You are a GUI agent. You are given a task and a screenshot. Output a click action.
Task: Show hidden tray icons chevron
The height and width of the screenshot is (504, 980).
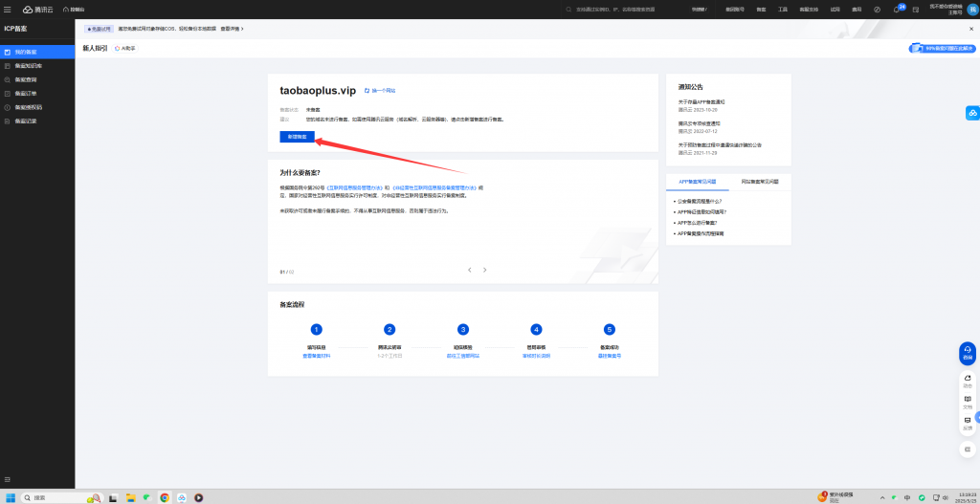click(x=881, y=497)
